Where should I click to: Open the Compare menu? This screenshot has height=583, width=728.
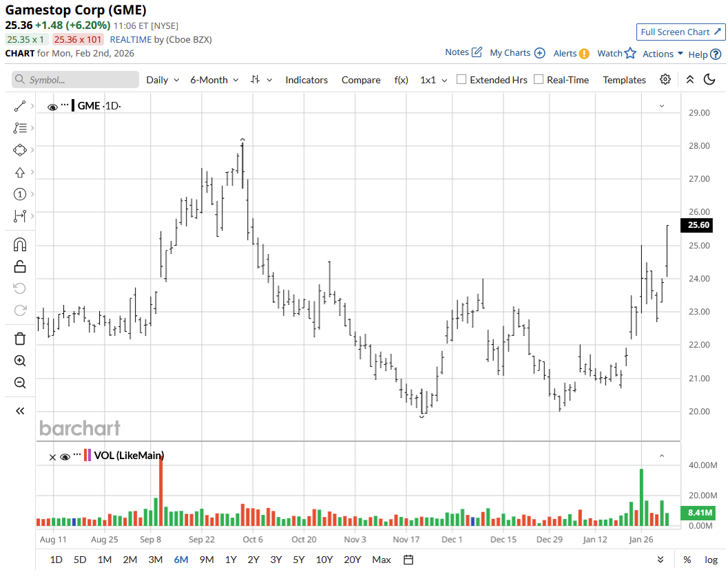point(361,80)
